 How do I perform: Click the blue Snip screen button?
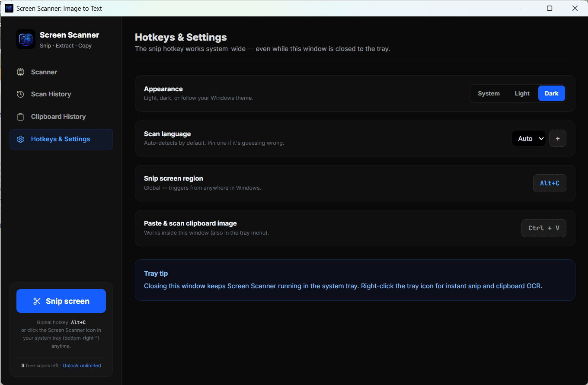[x=61, y=301]
